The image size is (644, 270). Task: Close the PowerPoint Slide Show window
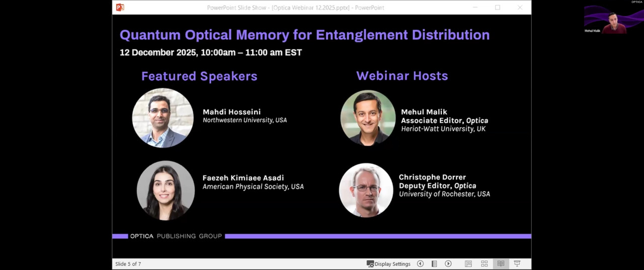point(520,7)
